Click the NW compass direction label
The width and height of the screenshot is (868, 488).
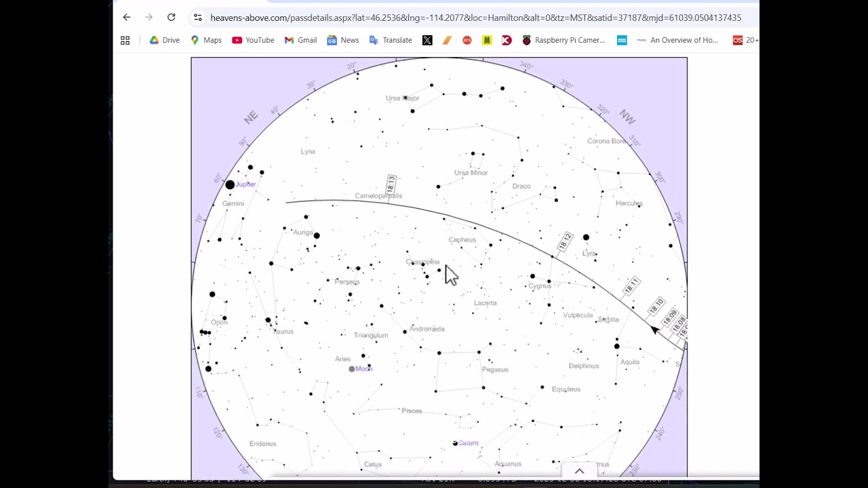pos(627,117)
